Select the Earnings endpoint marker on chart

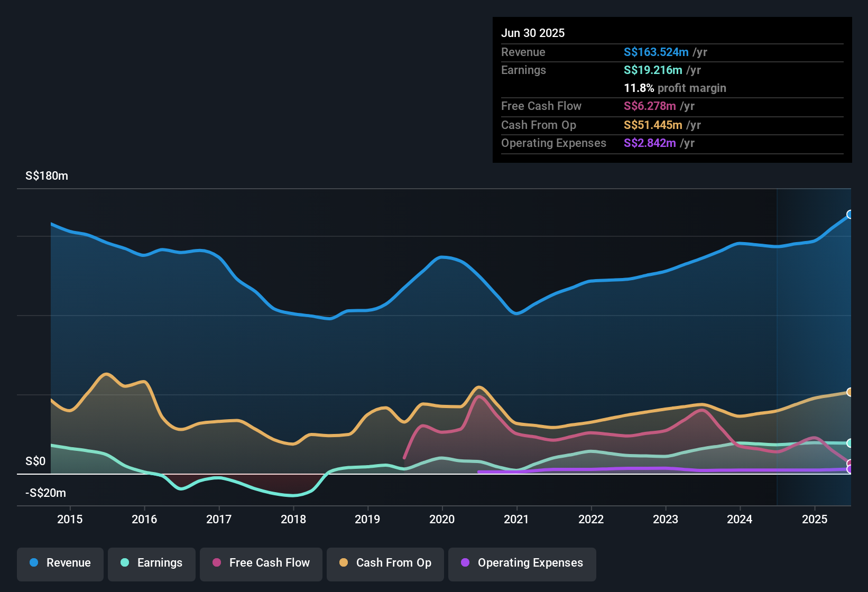coord(850,443)
